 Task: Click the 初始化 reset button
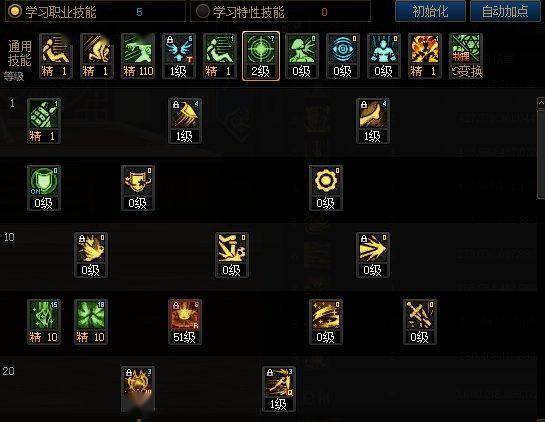(x=430, y=11)
